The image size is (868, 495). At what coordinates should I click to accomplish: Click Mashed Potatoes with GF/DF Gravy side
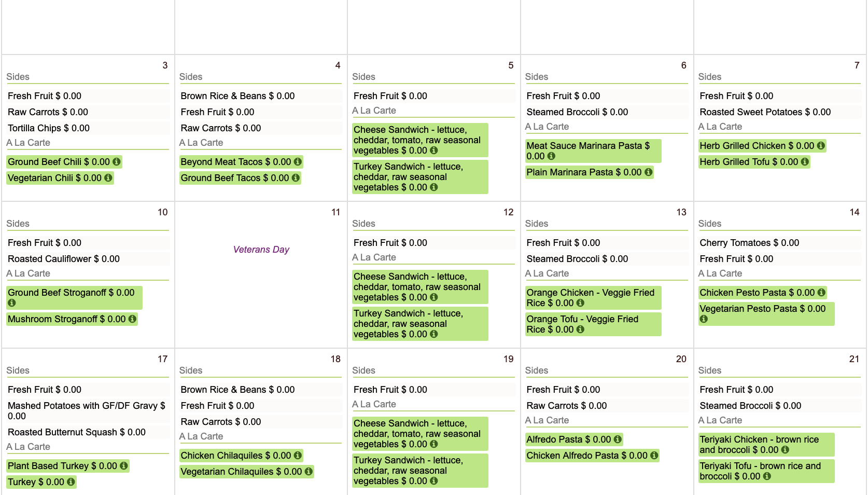pyautogui.click(x=86, y=410)
